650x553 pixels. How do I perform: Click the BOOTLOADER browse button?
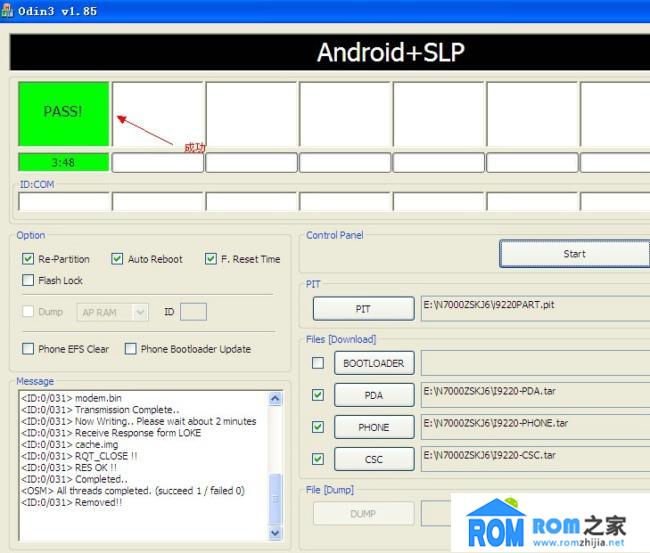coord(374,363)
